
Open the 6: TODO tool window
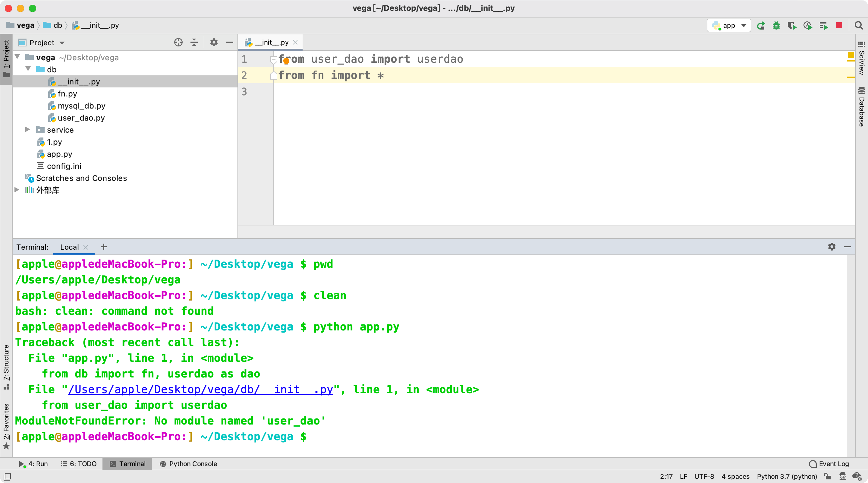tap(78, 464)
